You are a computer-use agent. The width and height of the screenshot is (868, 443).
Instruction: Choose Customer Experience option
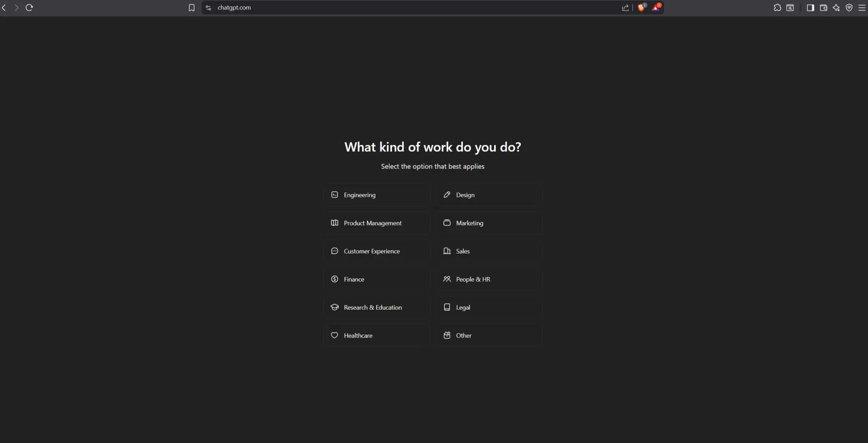click(x=376, y=251)
